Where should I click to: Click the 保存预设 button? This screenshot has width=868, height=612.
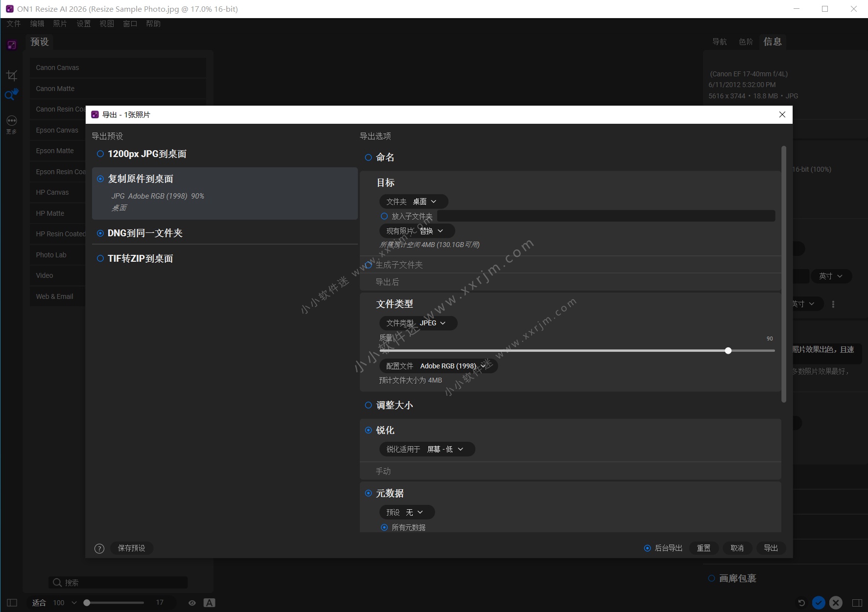coord(132,548)
